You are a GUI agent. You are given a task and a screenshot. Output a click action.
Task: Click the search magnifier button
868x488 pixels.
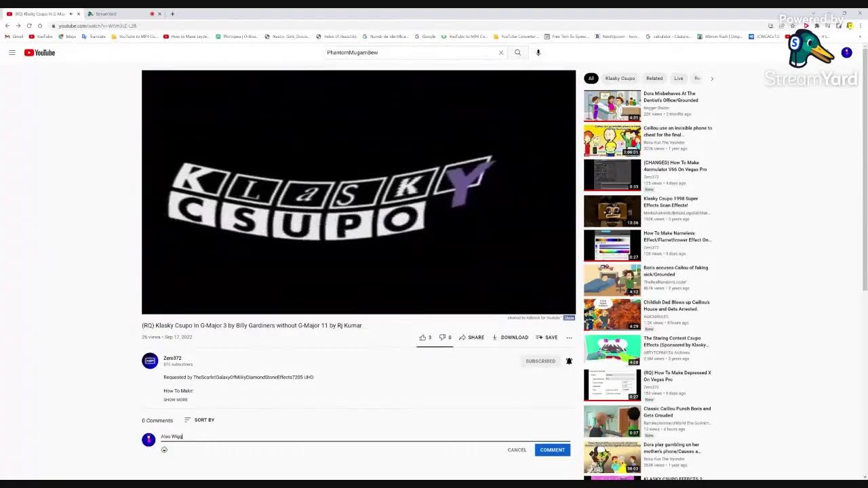(x=517, y=52)
